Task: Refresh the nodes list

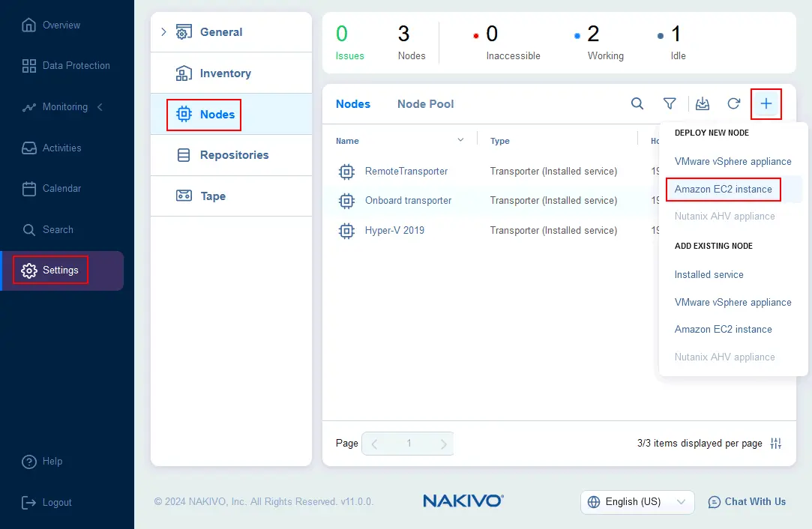Action: pos(734,103)
